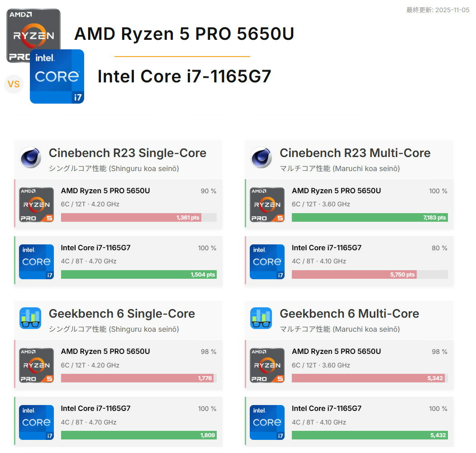Click Ryzen badge in Geekbench Multi-Core row
Viewport: 476px width, 453px height.
pos(267,366)
